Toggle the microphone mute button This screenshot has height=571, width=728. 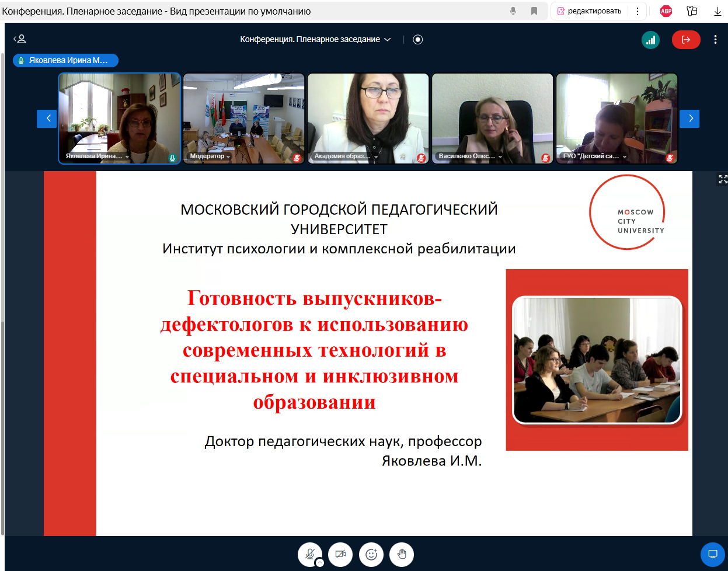click(x=309, y=553)
